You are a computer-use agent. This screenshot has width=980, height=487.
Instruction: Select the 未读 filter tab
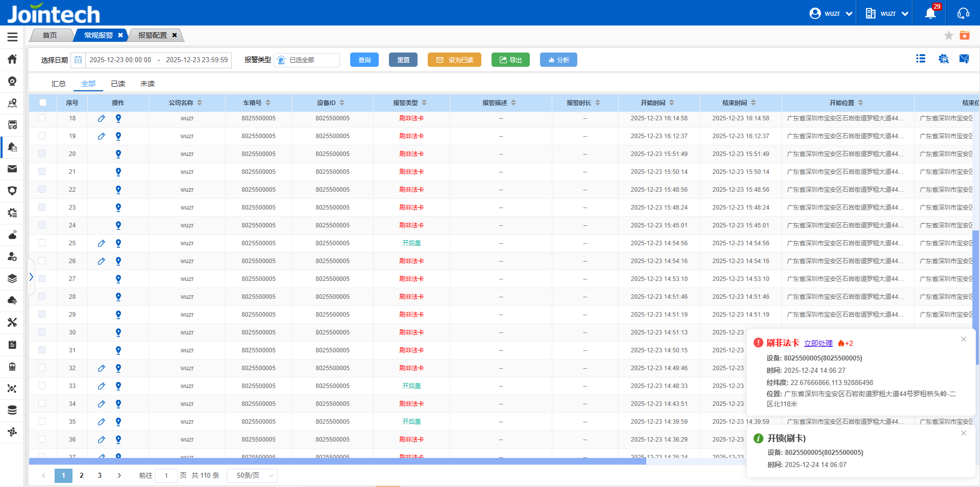click(148, 84)
